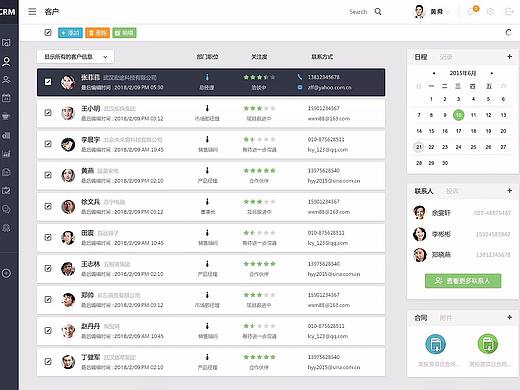This screenshot has height=390, width=520.
Task: Toggle the 赵丹丹 row checkbox
Action: (x=48, y=330)
